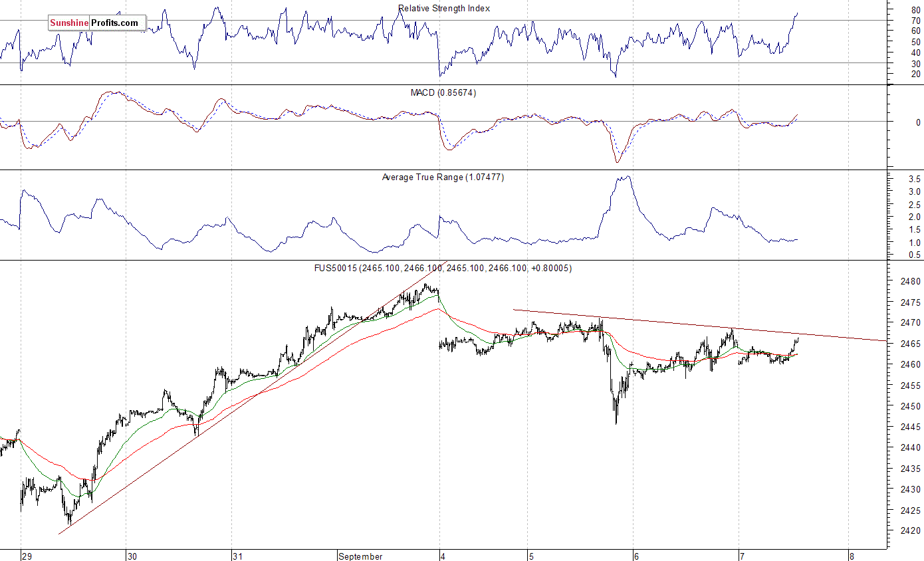Select the MACD (0.85674) label
Viewport: 924px width, 561px height.
443,93
